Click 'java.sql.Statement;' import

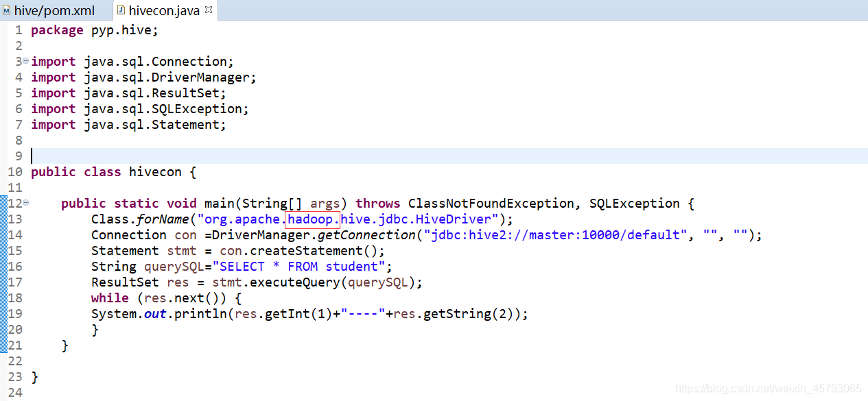click(x=154, y=125)
